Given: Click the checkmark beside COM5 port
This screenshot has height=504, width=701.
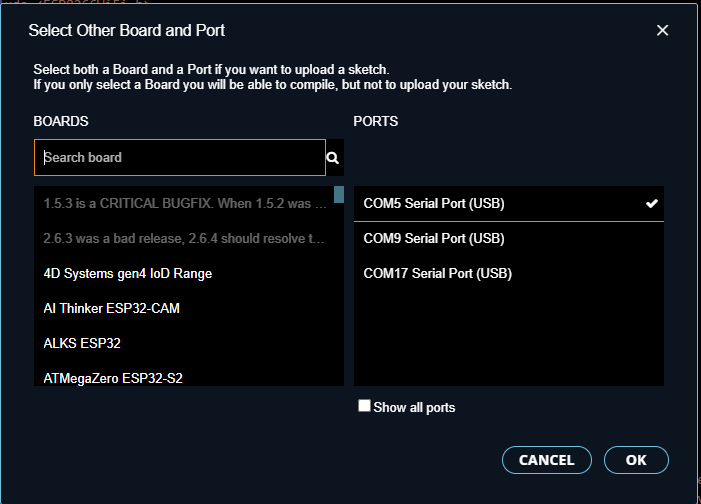Looking at the screenshot, I should tap(651, 203).
